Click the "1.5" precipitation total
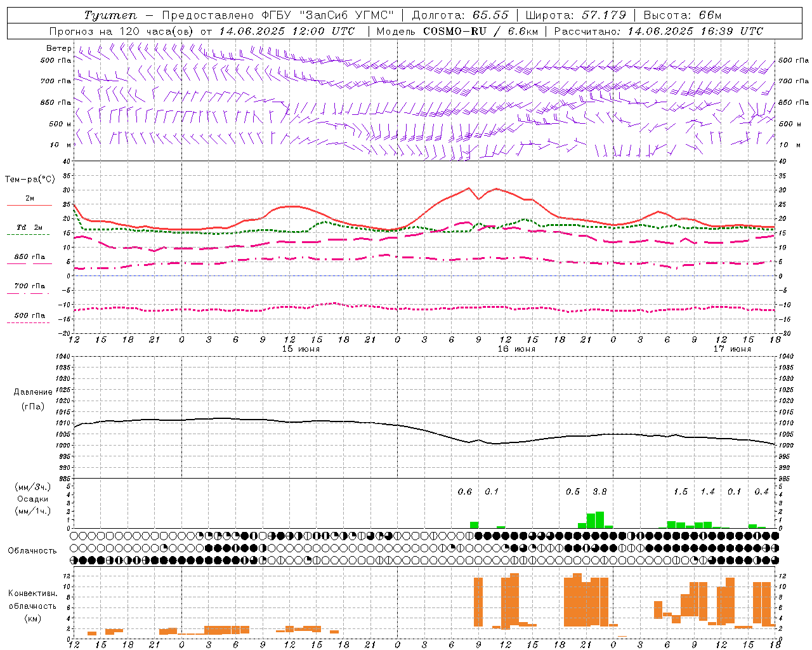Screen dimensions: 812x650 coord(681,492)
